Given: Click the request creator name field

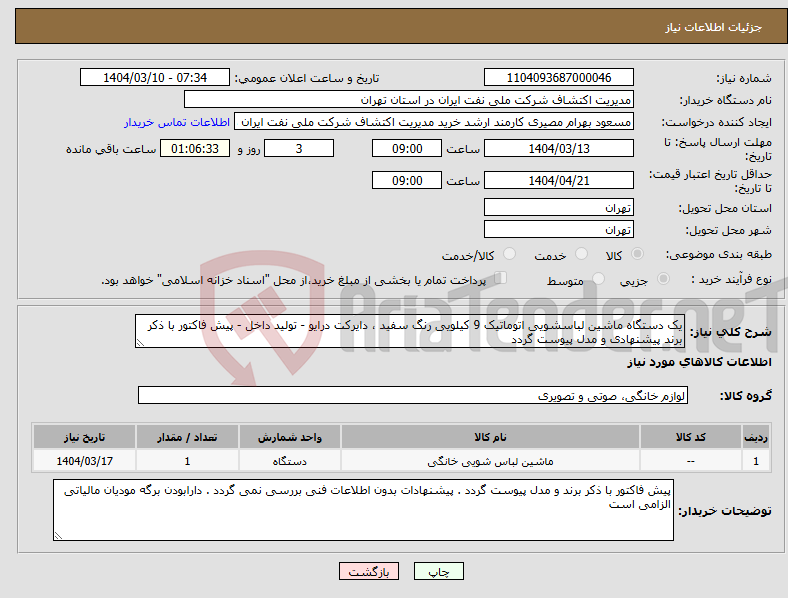Looking at the screenshot, I should 434,122.
